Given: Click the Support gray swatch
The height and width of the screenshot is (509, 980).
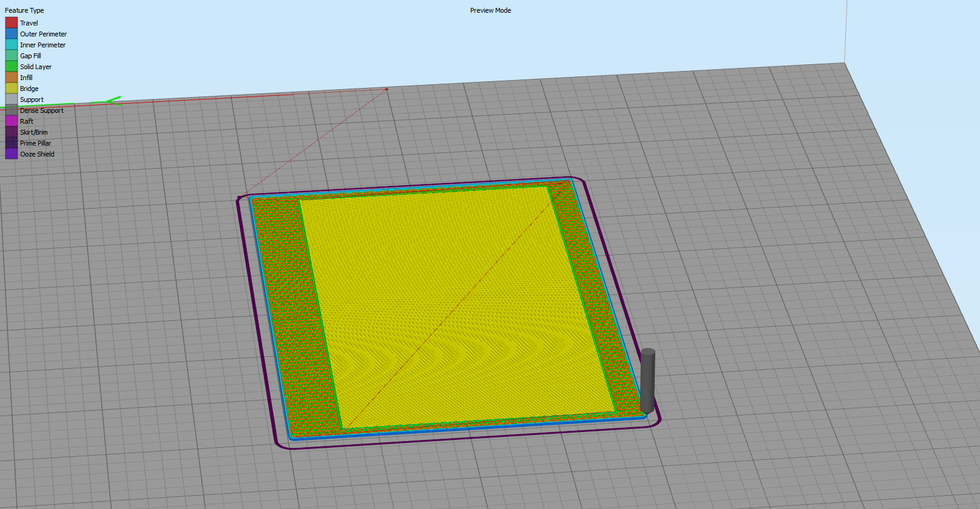Looking at the screenshot, I should [12, 99].
